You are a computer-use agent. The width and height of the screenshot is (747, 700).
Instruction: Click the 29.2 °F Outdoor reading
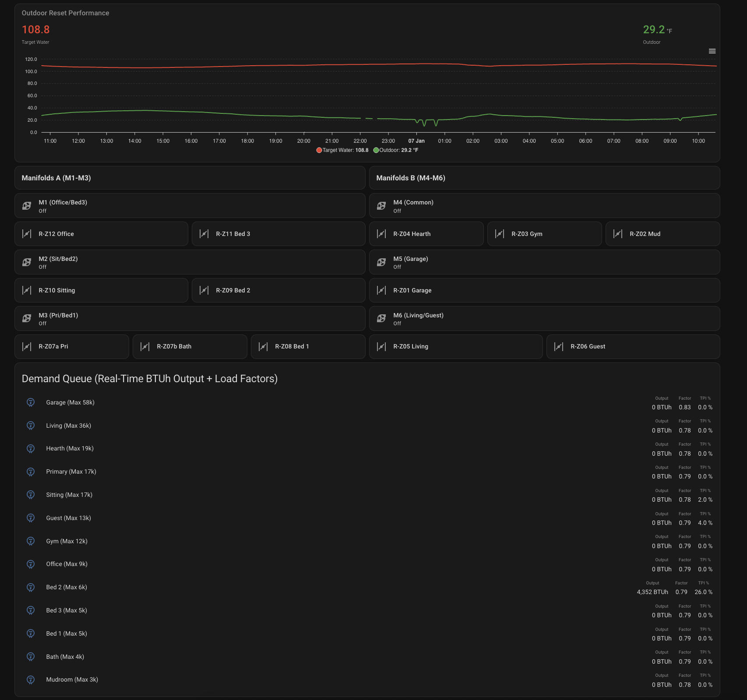[655, 31]
